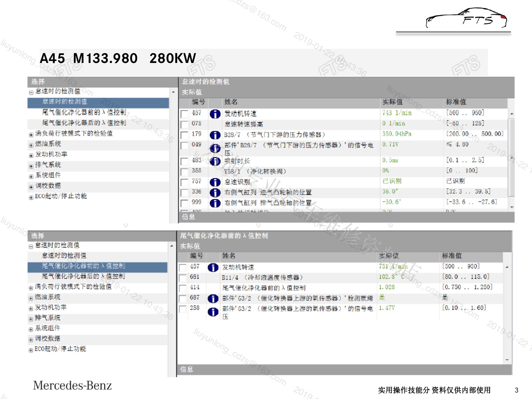The height and width of the screenshot is (399, 532).
Task: Tick checkbox for row 457 in upper table
Action: click(x=184, y=114)
